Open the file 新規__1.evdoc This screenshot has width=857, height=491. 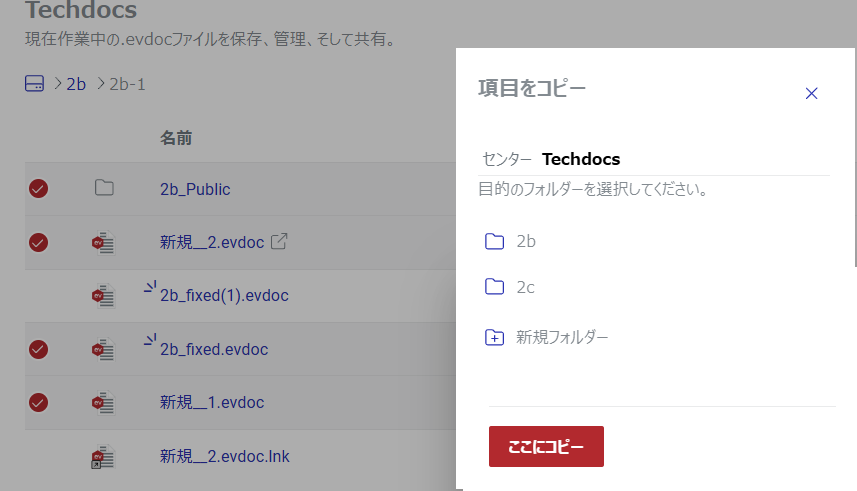212,402
